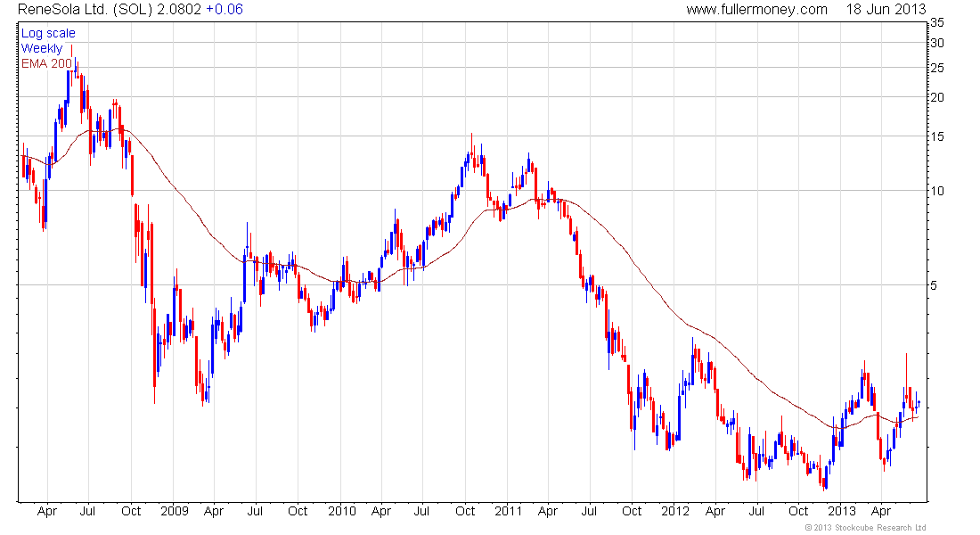
Task: Select the Apr label right after 2012
Action: pyautogui.click(x=715, y=511)
